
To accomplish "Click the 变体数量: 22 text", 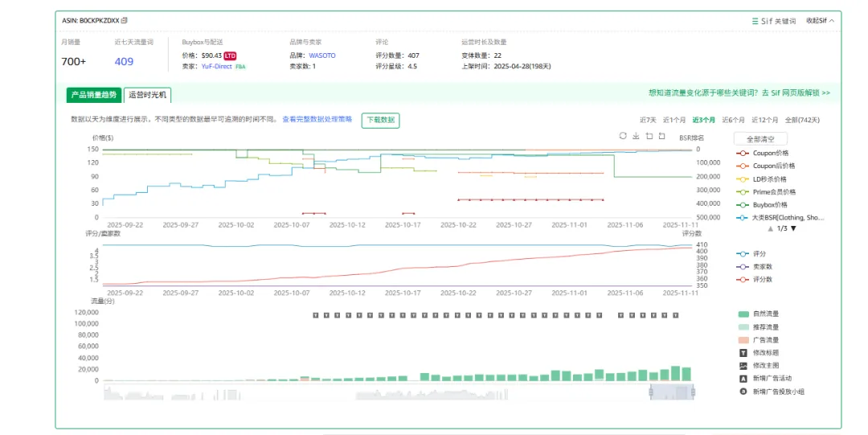I will point(481,55).
